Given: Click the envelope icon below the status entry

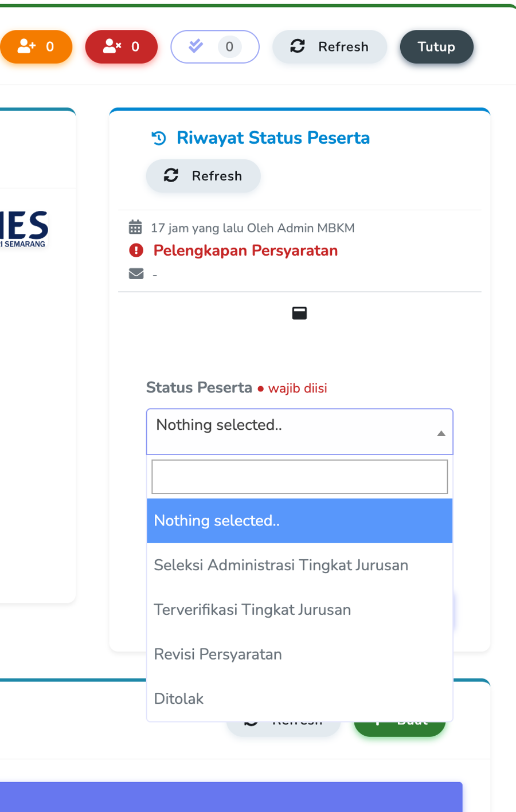Looking at the screenshot, I should click(135, 273).
